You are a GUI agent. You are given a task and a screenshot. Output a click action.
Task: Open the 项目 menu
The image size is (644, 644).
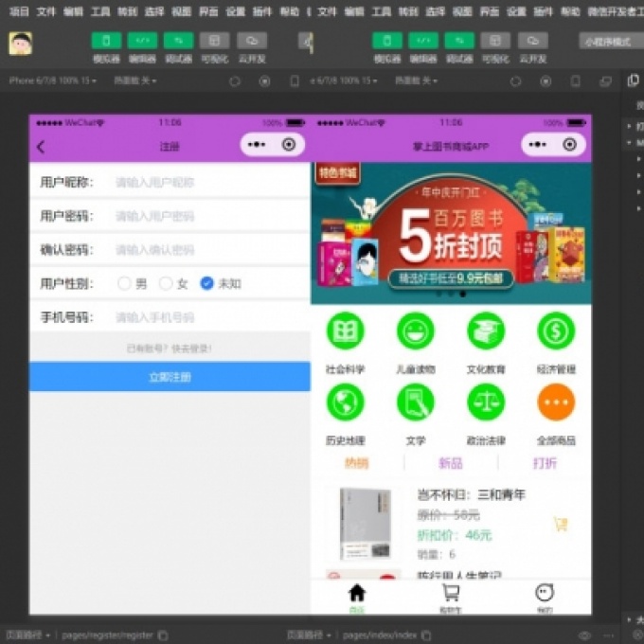pos(19,11)
